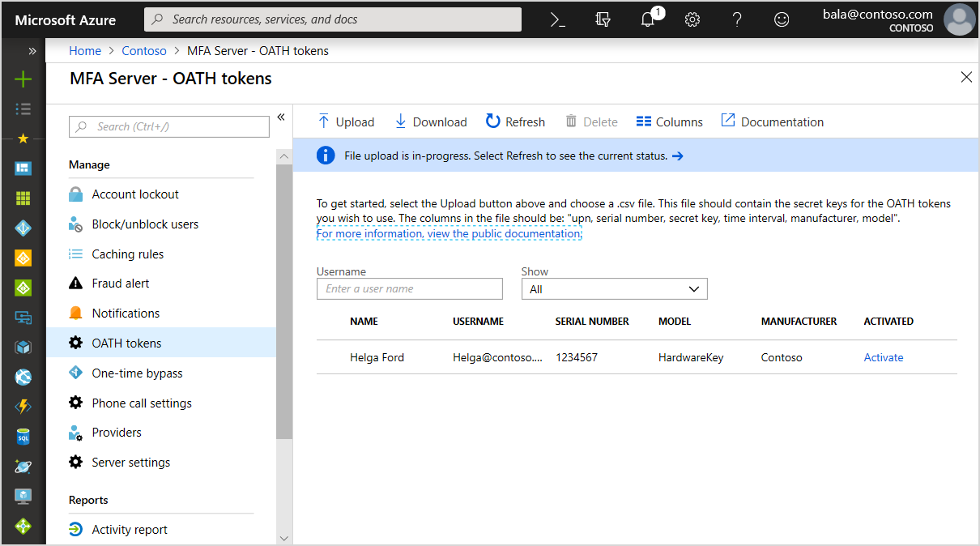Open the SQL databases sidebar icon
Screen dimensions: 980x546
pyautogui.click(x=23, y=437)
